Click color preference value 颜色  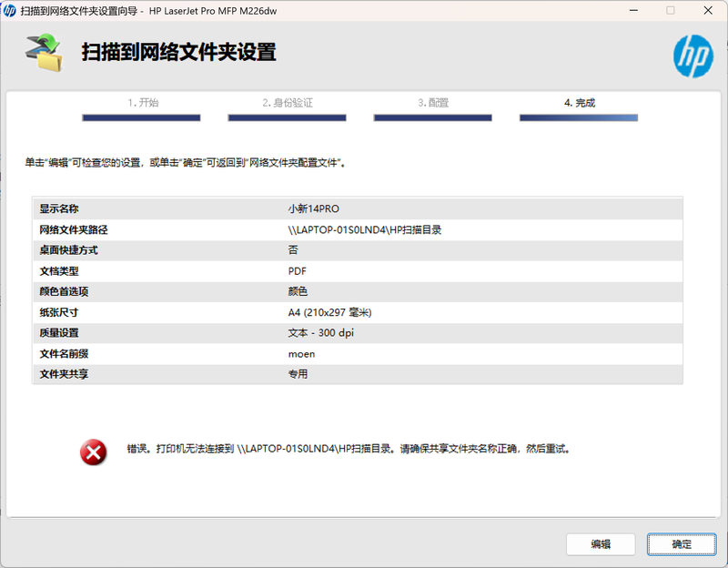[x=298, y=291]
